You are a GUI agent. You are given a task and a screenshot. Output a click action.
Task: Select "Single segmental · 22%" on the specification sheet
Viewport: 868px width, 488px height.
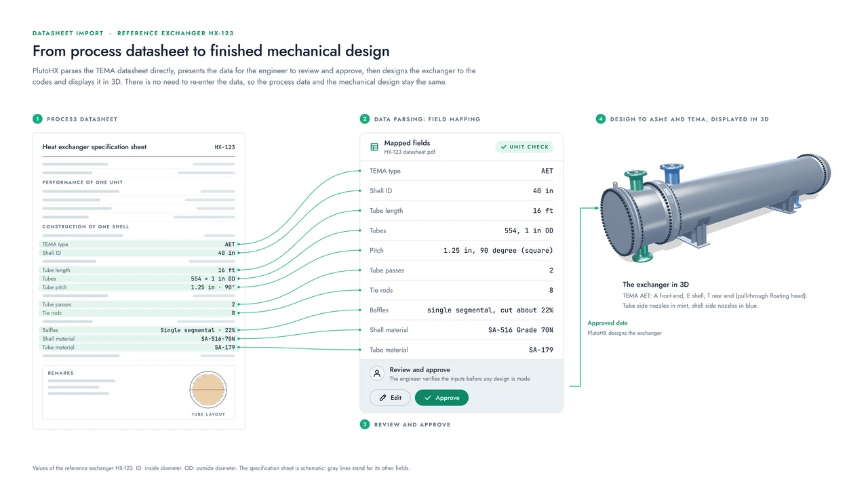[198, 330]
